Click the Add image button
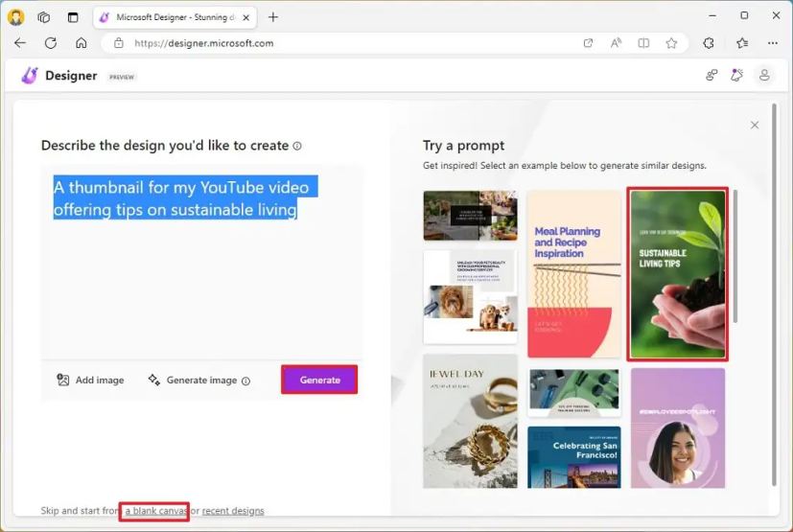 coord(90,380)
